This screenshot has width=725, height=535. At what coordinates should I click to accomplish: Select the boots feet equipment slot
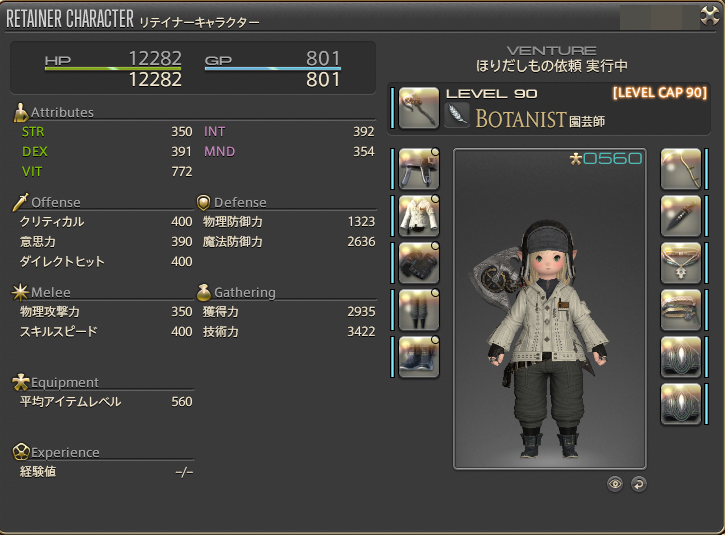[418, 357]
